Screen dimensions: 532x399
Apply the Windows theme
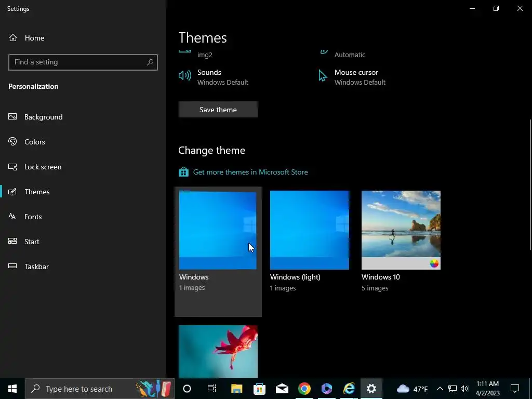click(218, 251)
